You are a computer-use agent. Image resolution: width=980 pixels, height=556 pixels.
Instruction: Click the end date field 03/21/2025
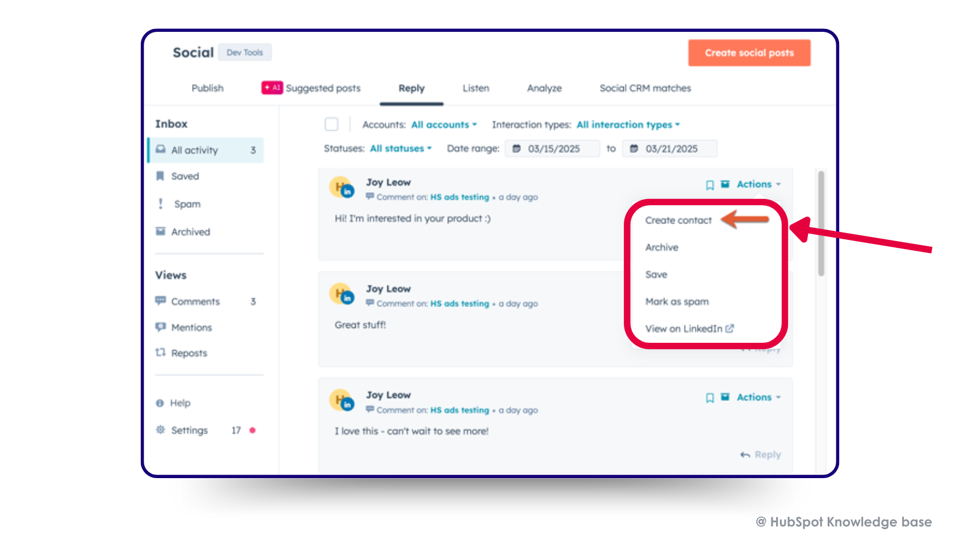coord(670,148)
